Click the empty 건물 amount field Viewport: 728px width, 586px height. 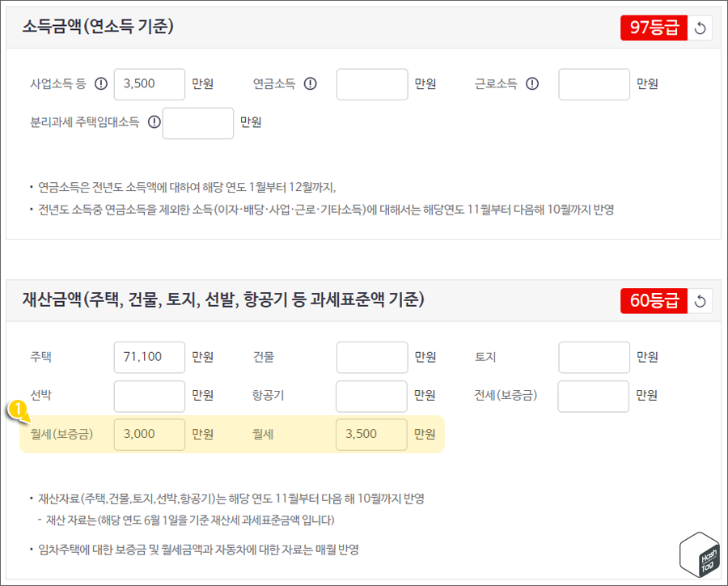371,356
